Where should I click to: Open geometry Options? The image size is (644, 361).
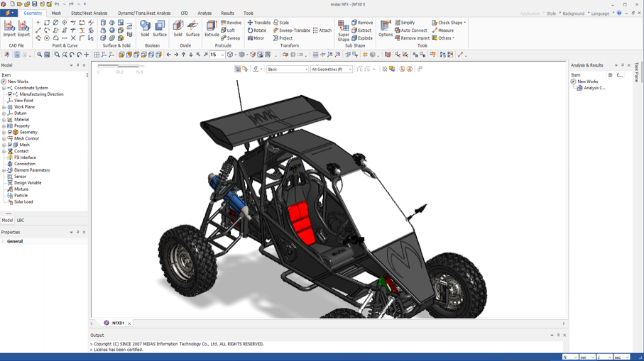[x=386, y=28]
